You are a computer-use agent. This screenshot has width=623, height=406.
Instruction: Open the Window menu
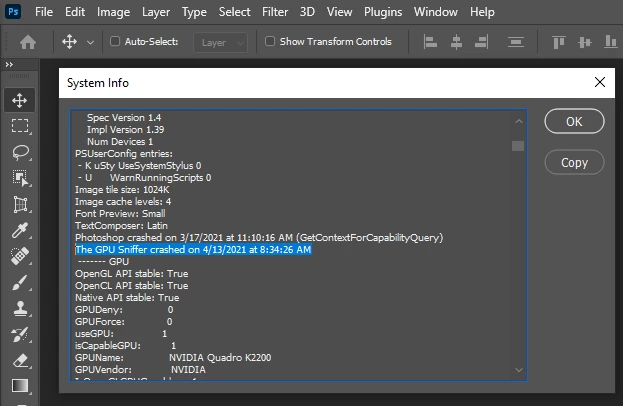436,12
